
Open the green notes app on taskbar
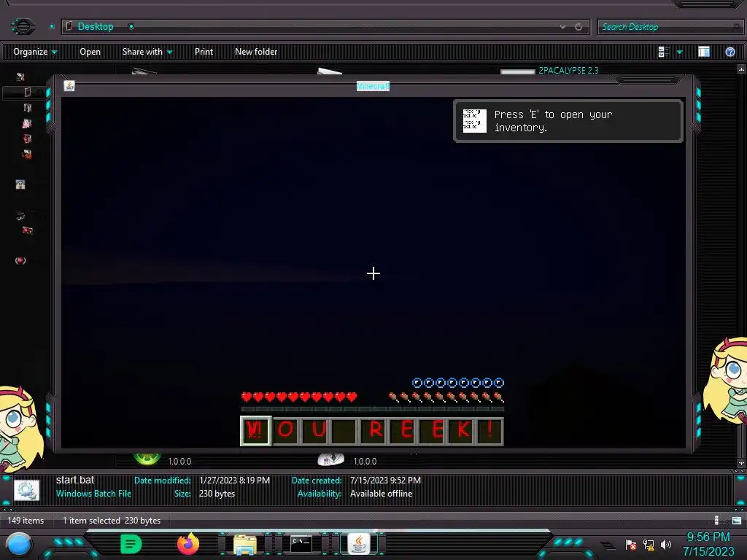pyautogui.click(x=131, y=544)
